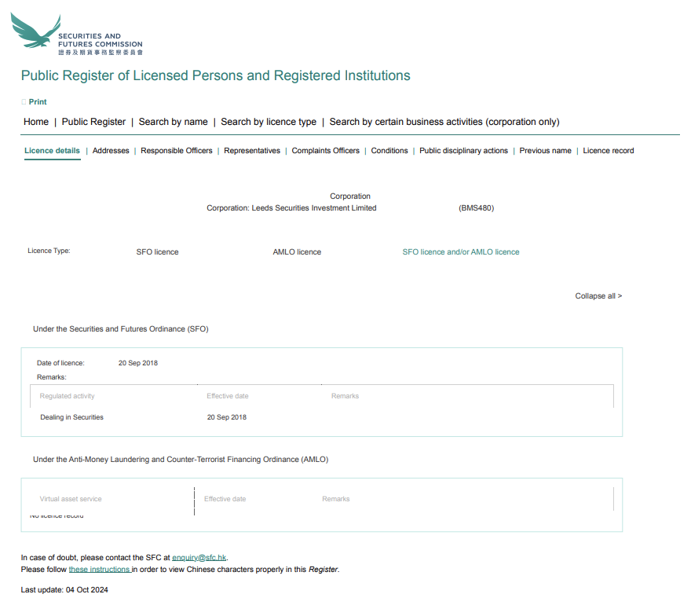
Task: Switch to the Responsible Officers tab
Action: coord(176,151)
